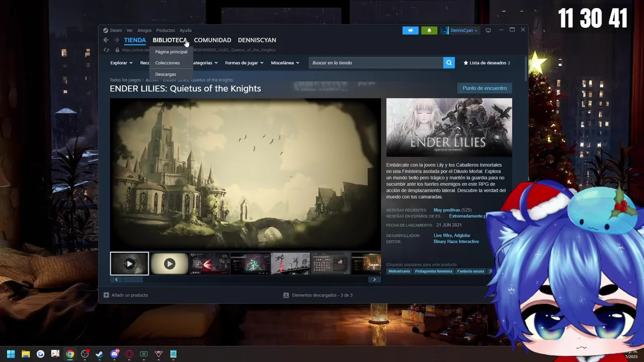This screenshot has height=362, width=644.
Task: Open publisher Binary Haze Interactive link
Action: [x=456, y=242]
